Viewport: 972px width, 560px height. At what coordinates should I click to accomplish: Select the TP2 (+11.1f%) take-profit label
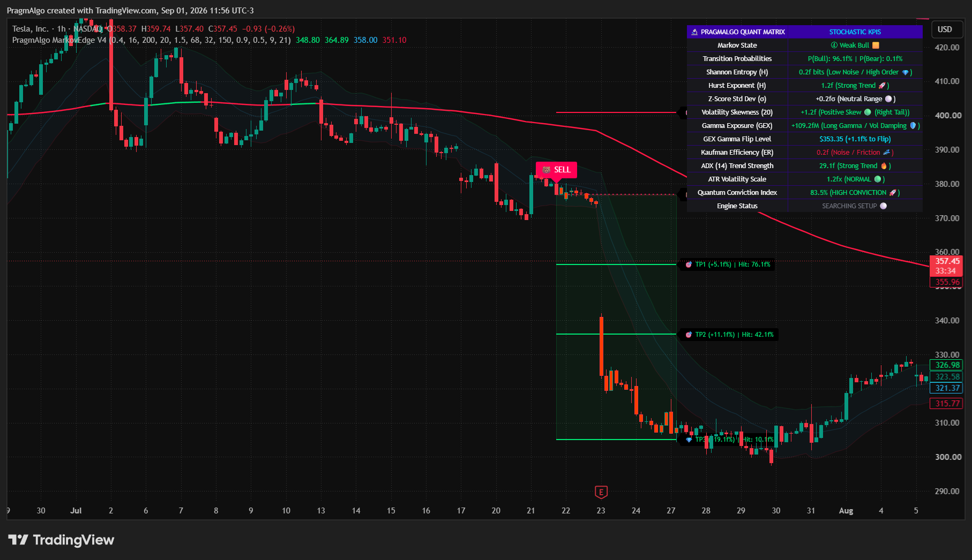tap(729, 335)
